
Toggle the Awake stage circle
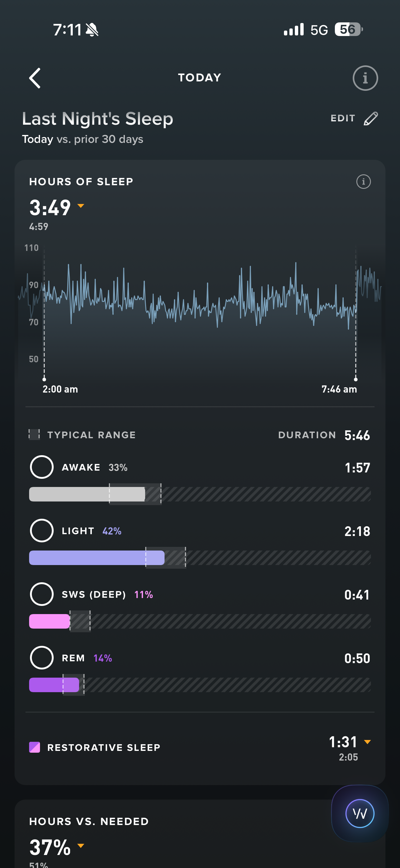point(42,467)
